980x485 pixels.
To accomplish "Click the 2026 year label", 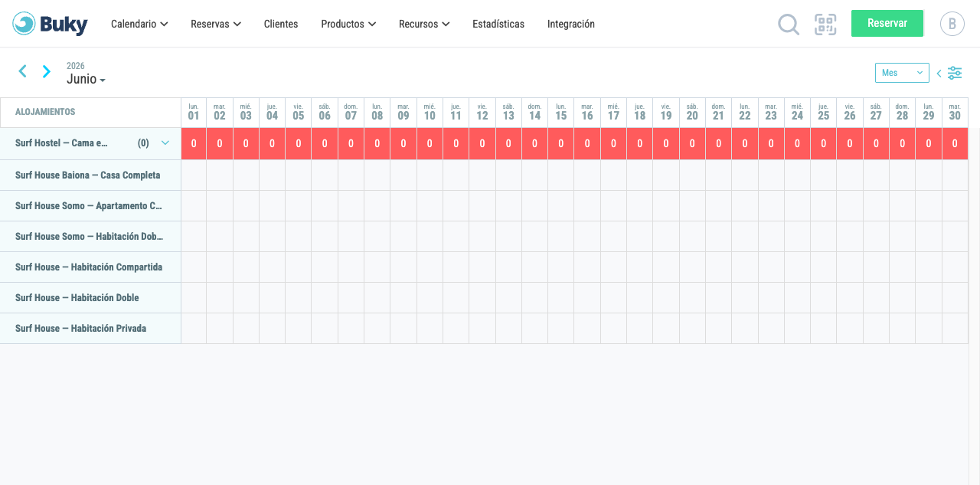I will coord(76,66).
